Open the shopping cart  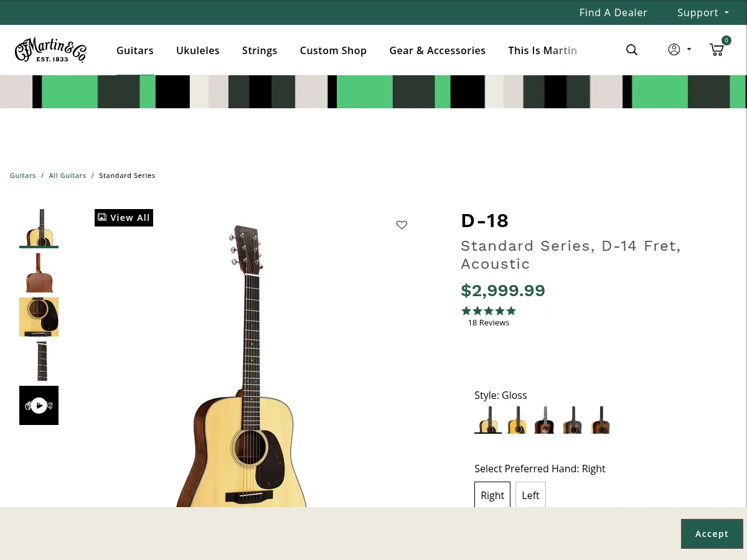click(x=716, y=50)
